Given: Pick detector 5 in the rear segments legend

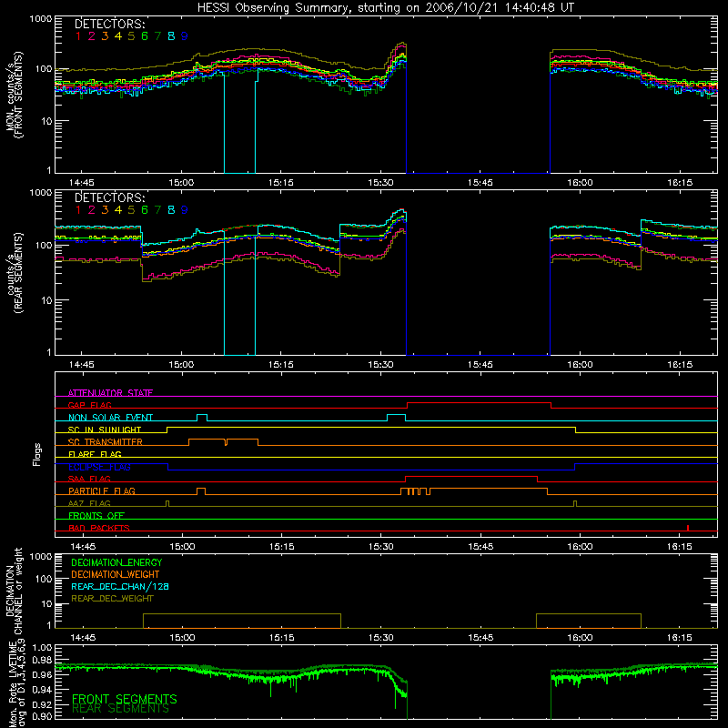Looking at the screenshot, I should (x=131, y=210).
